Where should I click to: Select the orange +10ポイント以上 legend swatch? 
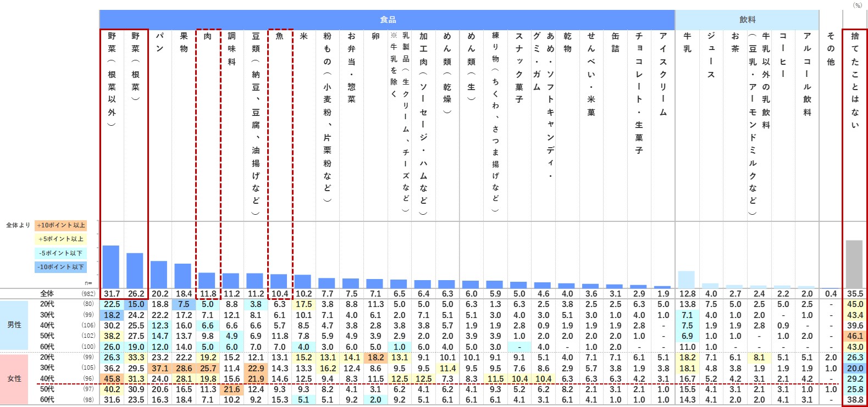pos(61,225)
